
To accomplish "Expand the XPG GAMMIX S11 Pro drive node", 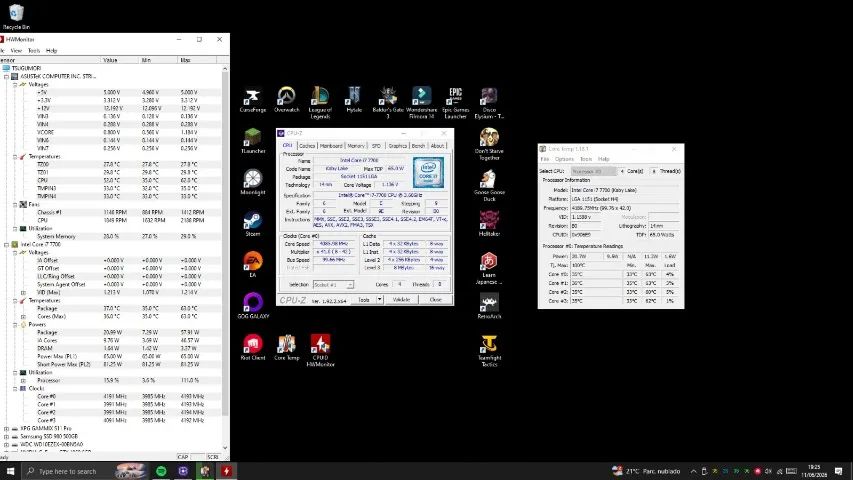I will (x=7, y=429).
